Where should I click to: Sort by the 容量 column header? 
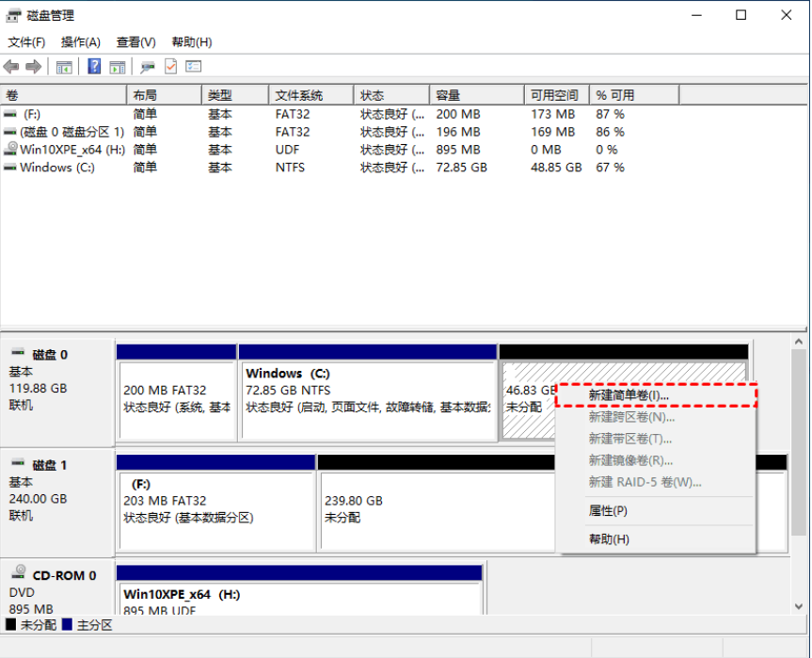pos(477,95)
